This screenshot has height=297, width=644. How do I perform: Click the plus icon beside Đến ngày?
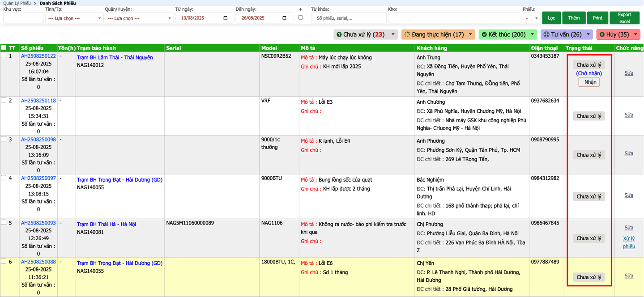pos(300,9)
